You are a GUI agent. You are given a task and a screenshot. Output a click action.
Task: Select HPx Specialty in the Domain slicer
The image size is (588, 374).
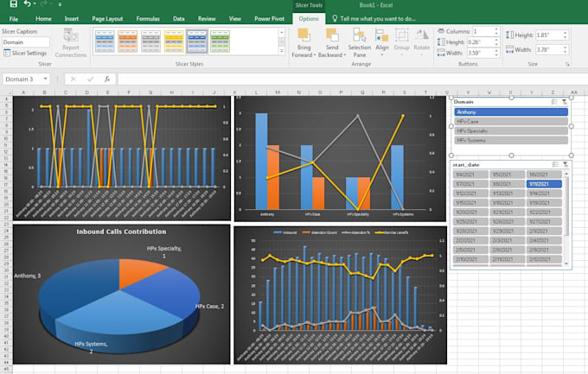click(x=511, y=130)
